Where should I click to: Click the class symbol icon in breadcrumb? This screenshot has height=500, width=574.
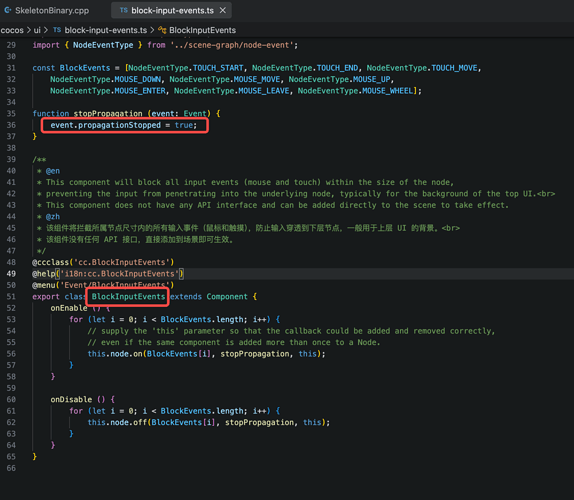(x=162, y=30)
